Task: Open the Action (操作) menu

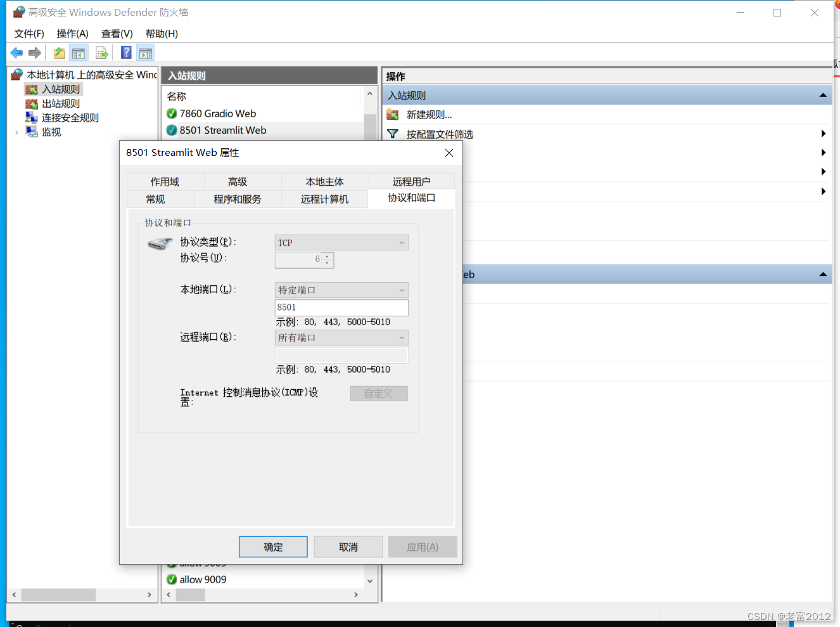Action: coord(73,34)
